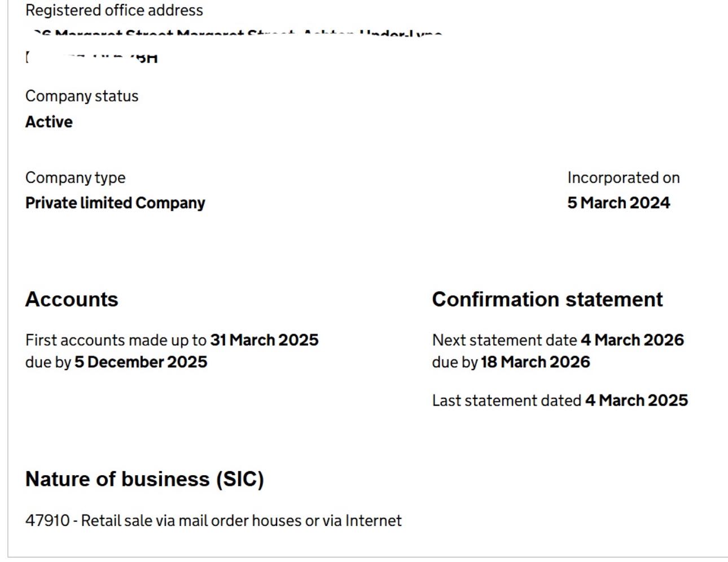
Task: Click the Accounts heading
Action: click(72, 299)
